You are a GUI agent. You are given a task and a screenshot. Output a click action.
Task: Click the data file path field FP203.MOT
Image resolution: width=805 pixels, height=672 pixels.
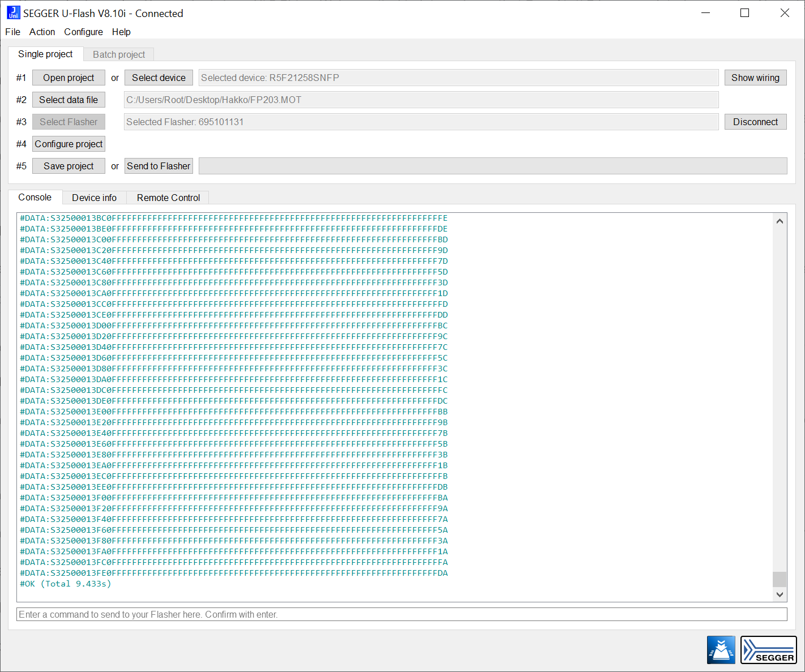click(421, 100)
